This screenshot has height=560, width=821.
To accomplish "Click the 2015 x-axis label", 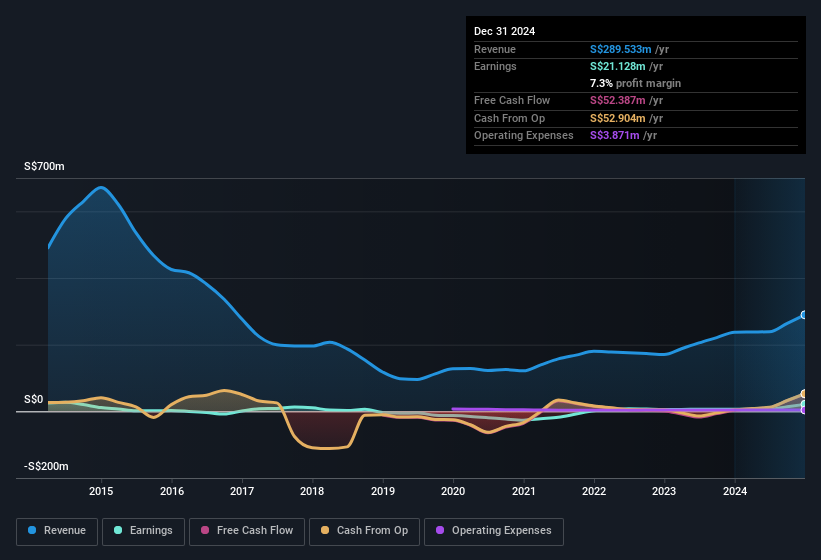I will 101,491.
